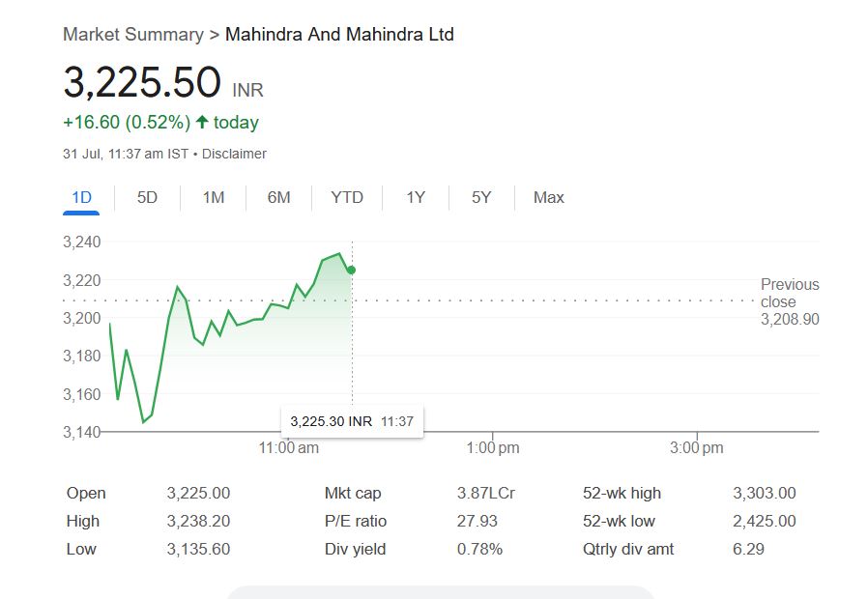Click the Market Summary breadcrumb link
Viewport: 868px width, 599px height.
(x=132, y=35)
